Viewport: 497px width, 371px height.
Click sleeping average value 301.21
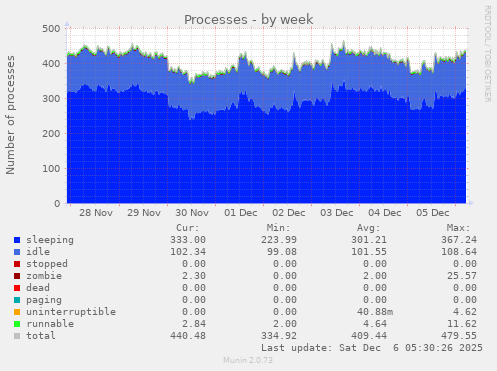[369, 240]
